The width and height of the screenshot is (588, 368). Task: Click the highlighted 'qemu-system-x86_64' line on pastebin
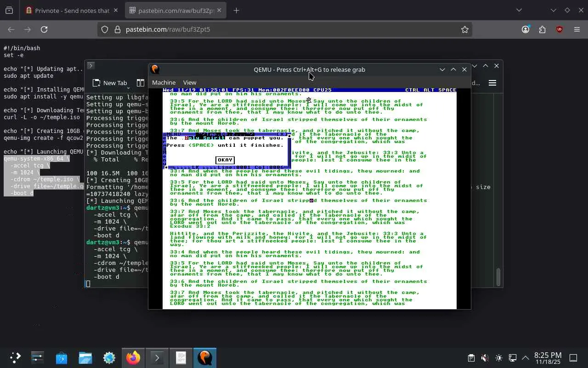[37, 158]
